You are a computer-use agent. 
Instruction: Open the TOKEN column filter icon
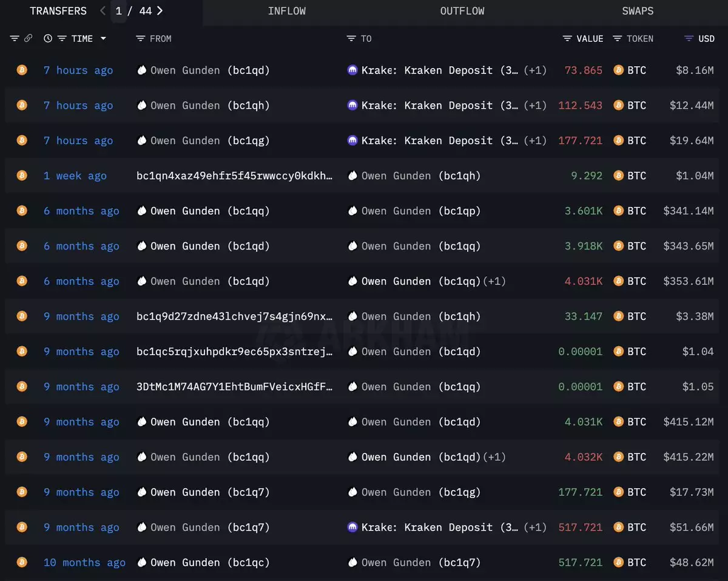point(617,38)
